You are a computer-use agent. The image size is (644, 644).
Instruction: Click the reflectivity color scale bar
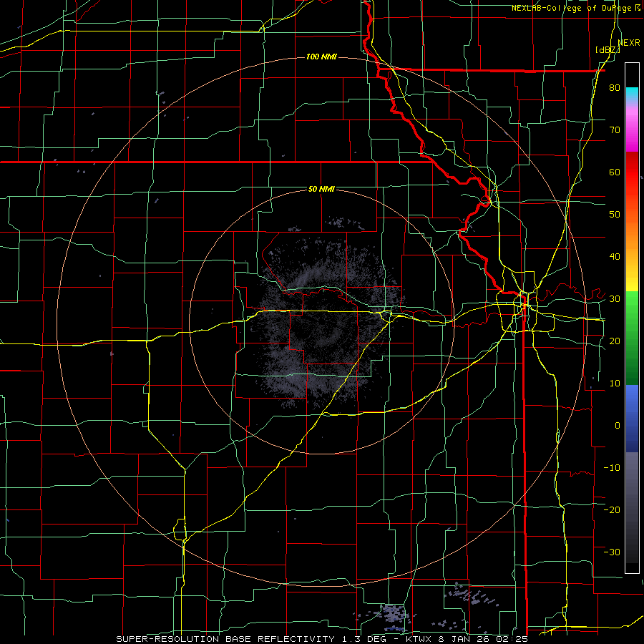click(632, 318)
